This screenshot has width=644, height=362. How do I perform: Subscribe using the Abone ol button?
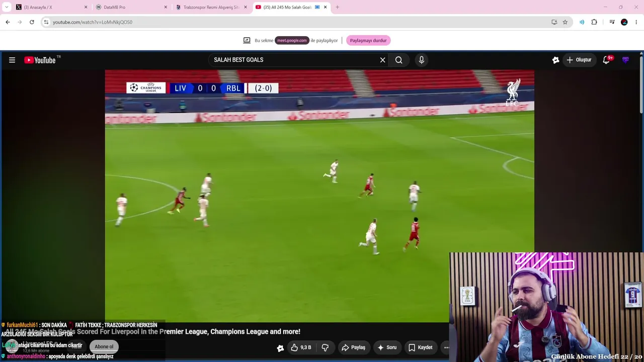[104, 346]
